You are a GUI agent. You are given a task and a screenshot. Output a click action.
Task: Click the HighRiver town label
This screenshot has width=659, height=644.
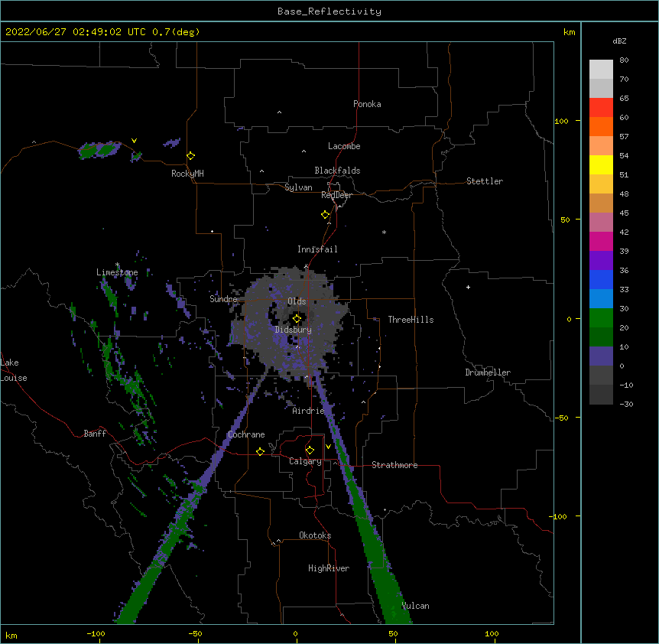tap(329, 568)
